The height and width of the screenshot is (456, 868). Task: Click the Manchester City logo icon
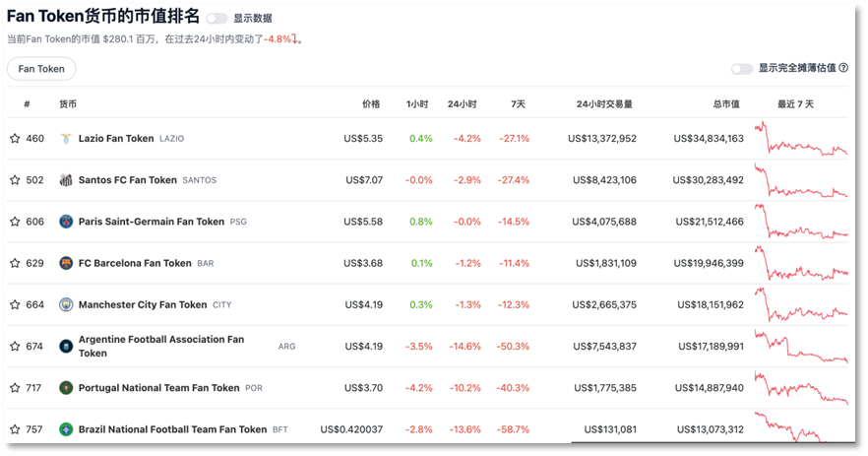pos(66,304)
